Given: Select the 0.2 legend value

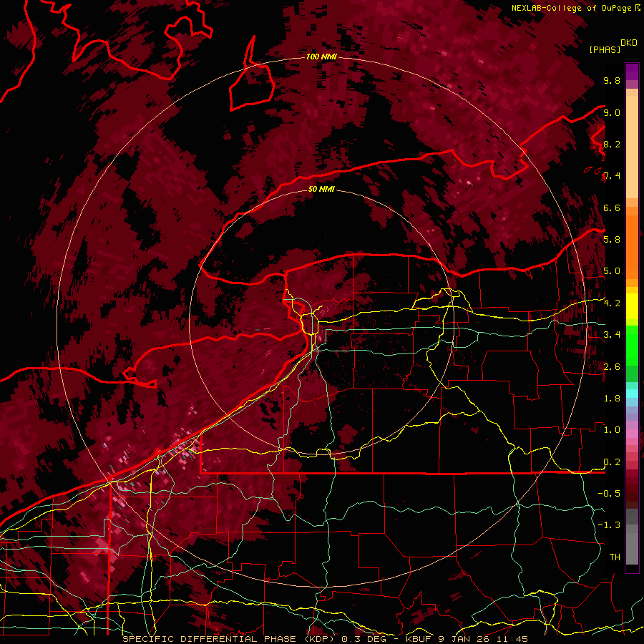Looking at the screenshot, I should click(612, 462).
